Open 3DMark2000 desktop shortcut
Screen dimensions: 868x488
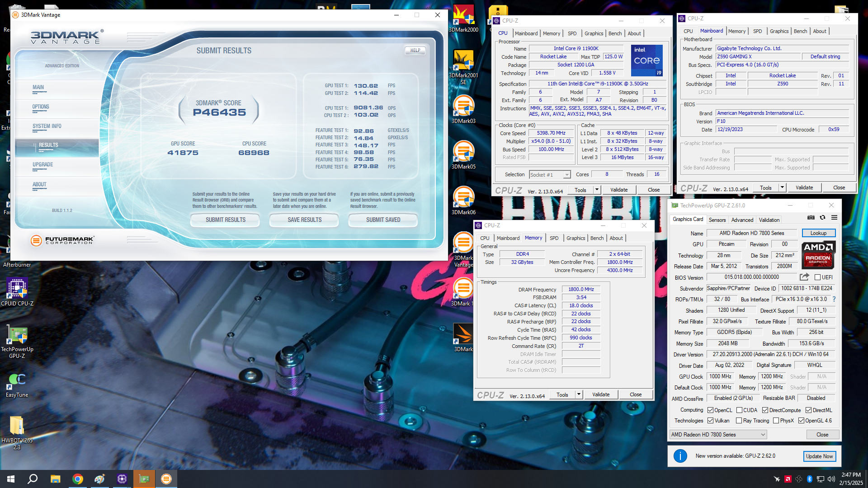pyautogui.click(x=463, y=19)
